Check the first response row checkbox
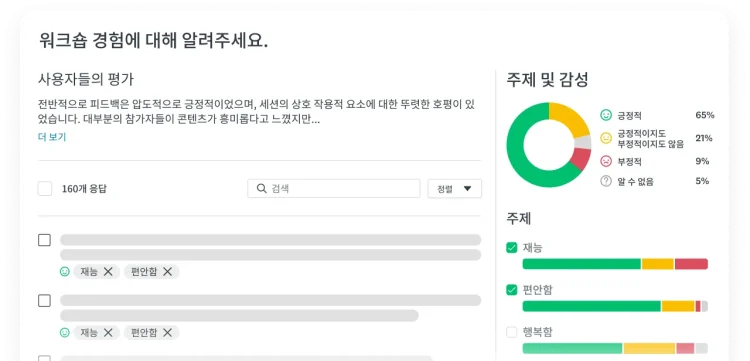The image size is (750, 361). point(44,240)
